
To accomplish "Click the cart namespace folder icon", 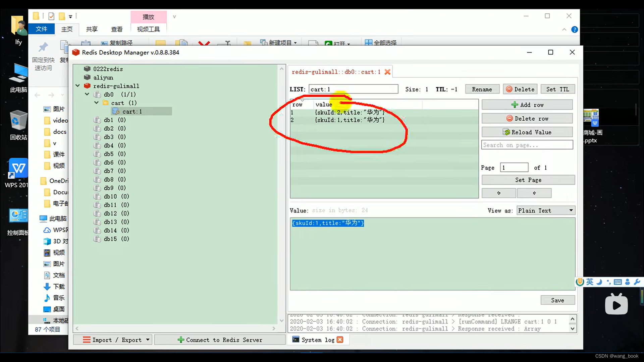I will click(x=106, y=103).
